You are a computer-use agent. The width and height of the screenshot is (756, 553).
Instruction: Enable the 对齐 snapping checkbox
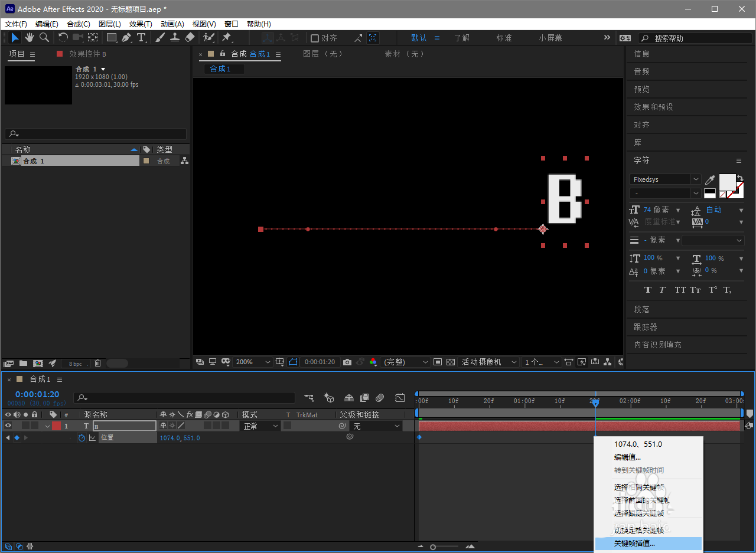[x=315, y=38]
